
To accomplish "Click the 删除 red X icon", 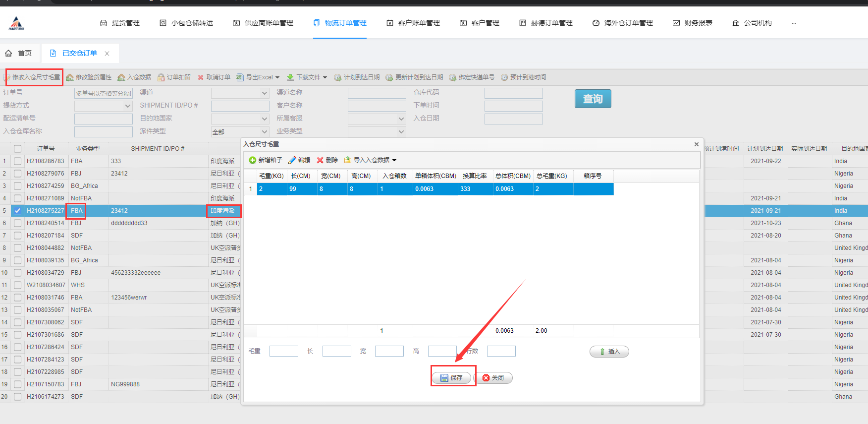I will [x=320, y=160].
